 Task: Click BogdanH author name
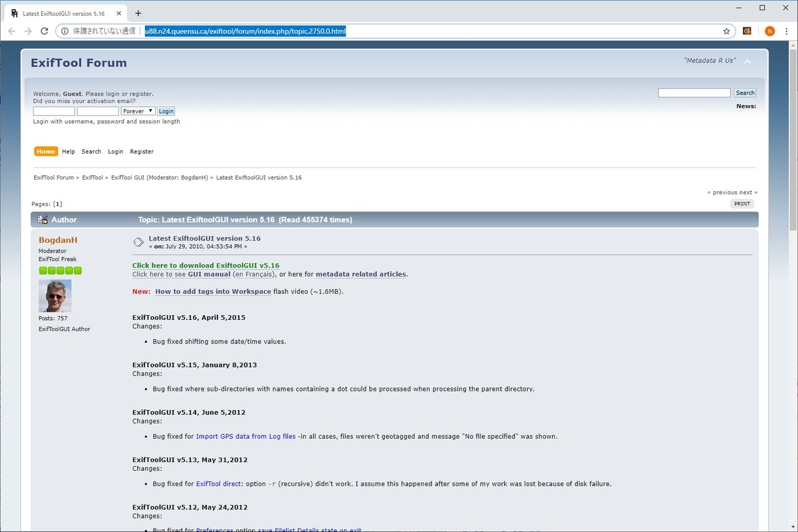[x=59, y=239]
